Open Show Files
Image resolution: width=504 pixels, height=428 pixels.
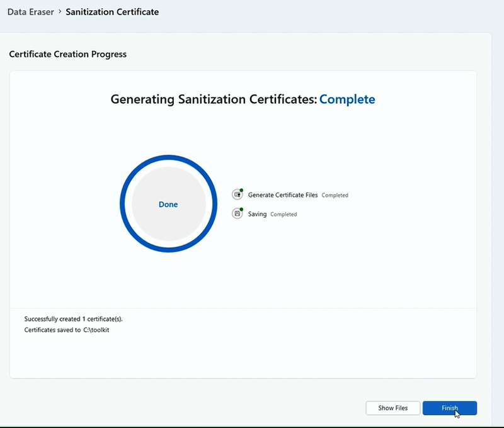392,408
